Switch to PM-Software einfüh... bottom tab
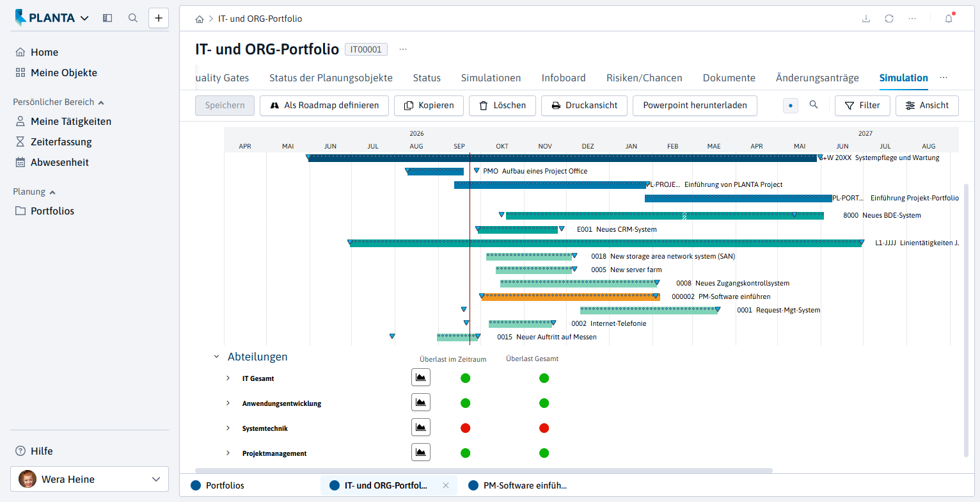The image size is (980, 502). (x=518, y=485)
